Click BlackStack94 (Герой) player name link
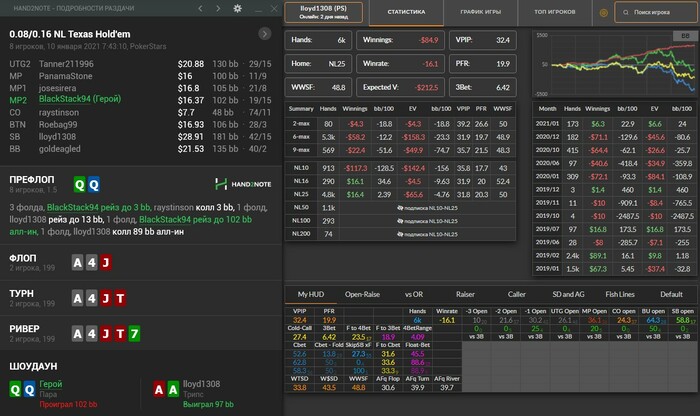The height and width of the screenshot is (416, 700). (x=80, y=99)
